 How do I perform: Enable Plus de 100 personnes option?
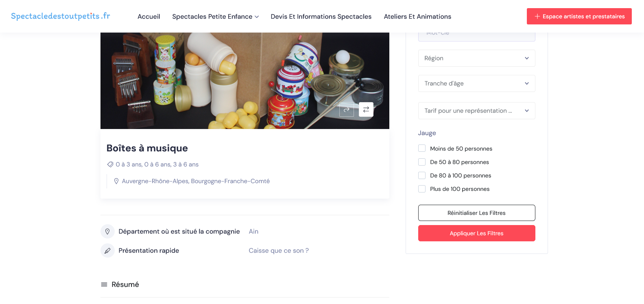(422, 189)
